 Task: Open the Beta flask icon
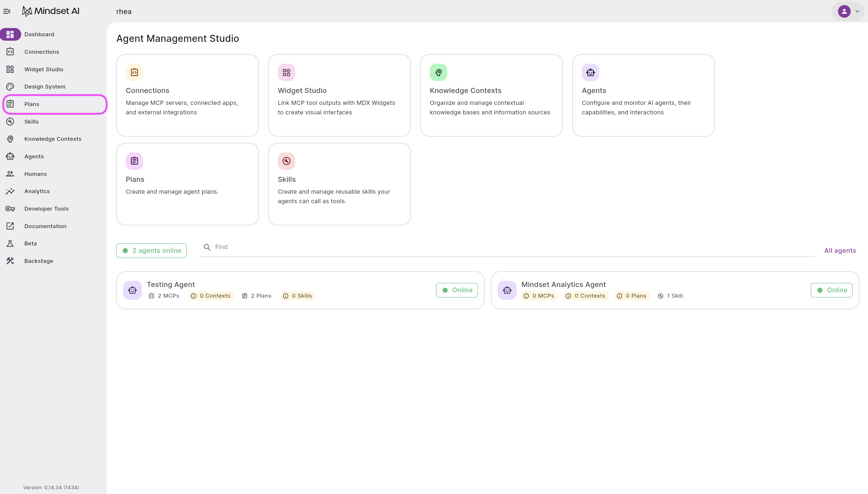10,244
